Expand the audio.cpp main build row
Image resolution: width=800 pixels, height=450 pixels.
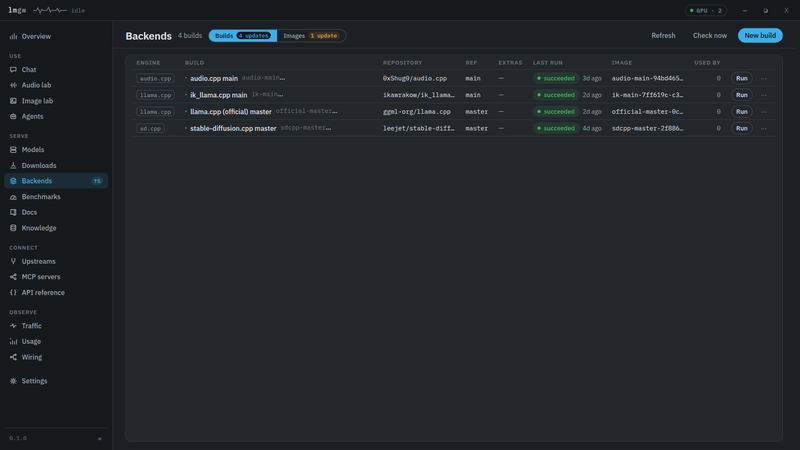186,78
